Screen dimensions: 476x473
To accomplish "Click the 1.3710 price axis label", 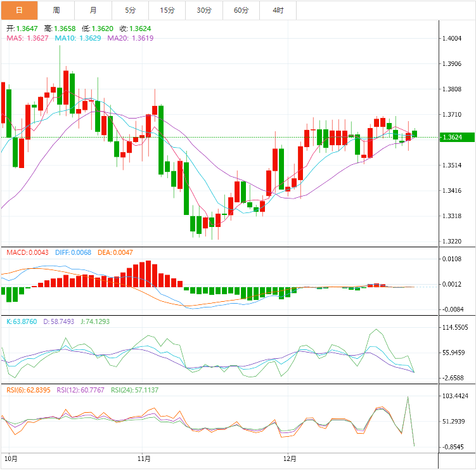I will point(452,115).
